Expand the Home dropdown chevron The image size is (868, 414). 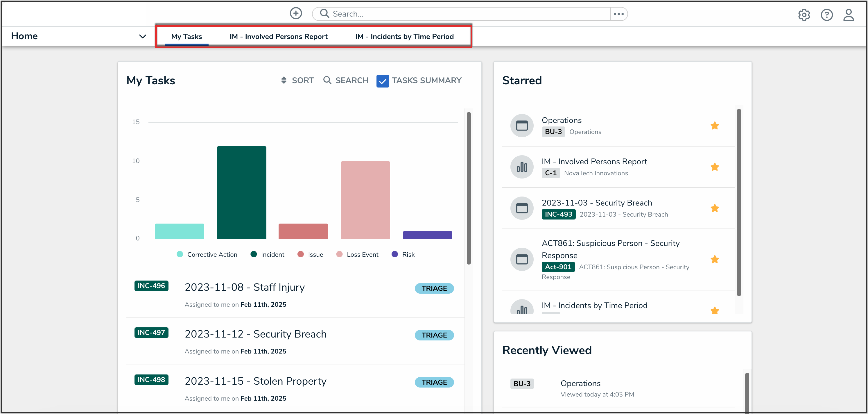(x=143, y=36)
